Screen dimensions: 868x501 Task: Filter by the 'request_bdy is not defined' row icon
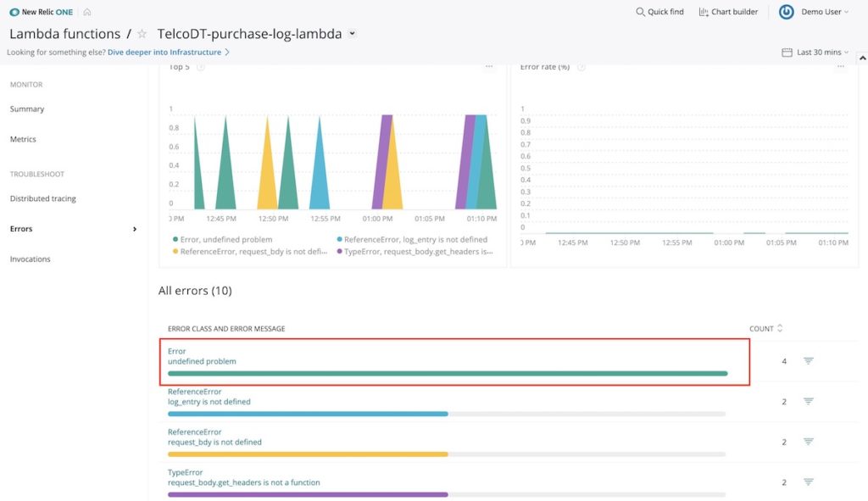(808, 442)
